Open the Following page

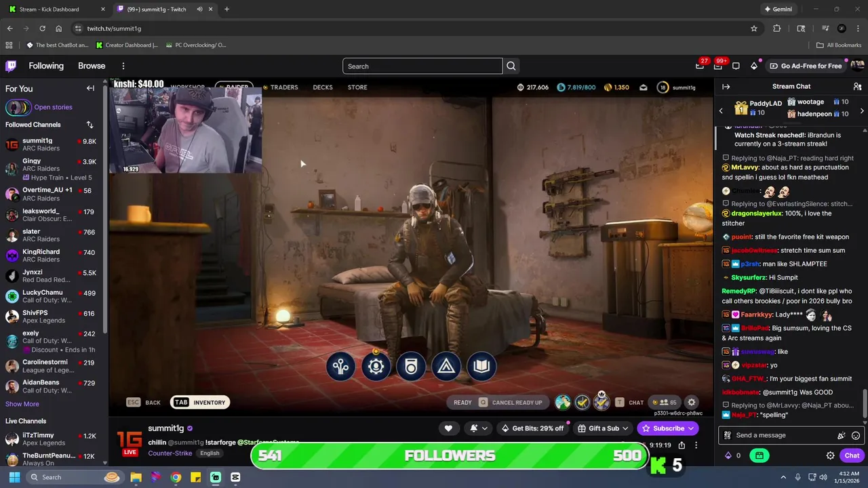[46, 66]
